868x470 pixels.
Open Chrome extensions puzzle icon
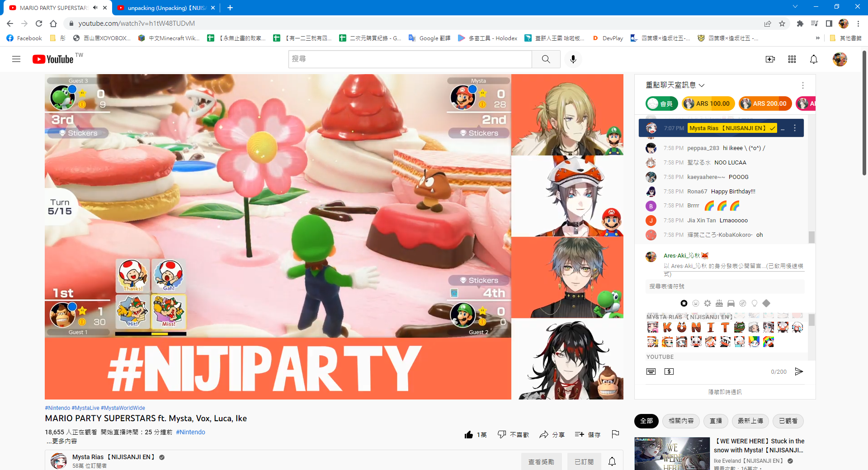[x=800, y=23]
